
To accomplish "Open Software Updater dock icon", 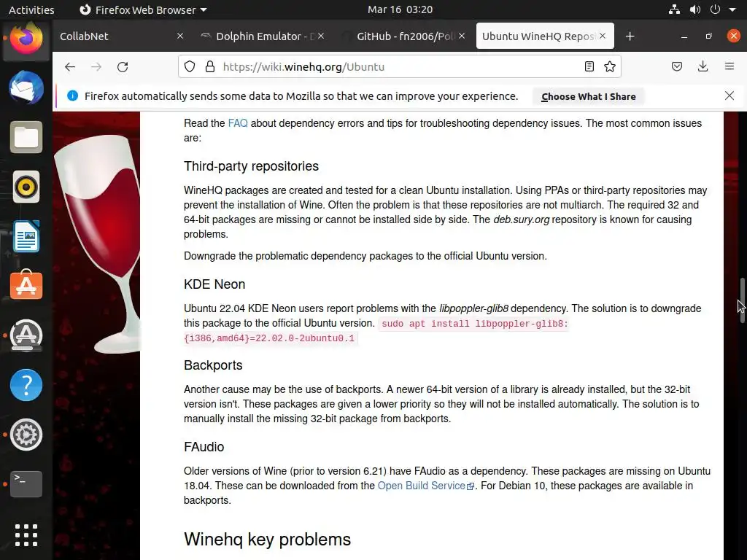I will pyautogui.click(x=26, y=335).
